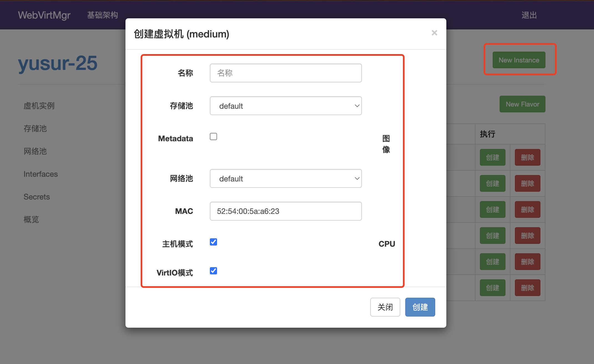Open Secrets in the sidebar
Screen dimensions: 594x364
click(x=37, y=197)
